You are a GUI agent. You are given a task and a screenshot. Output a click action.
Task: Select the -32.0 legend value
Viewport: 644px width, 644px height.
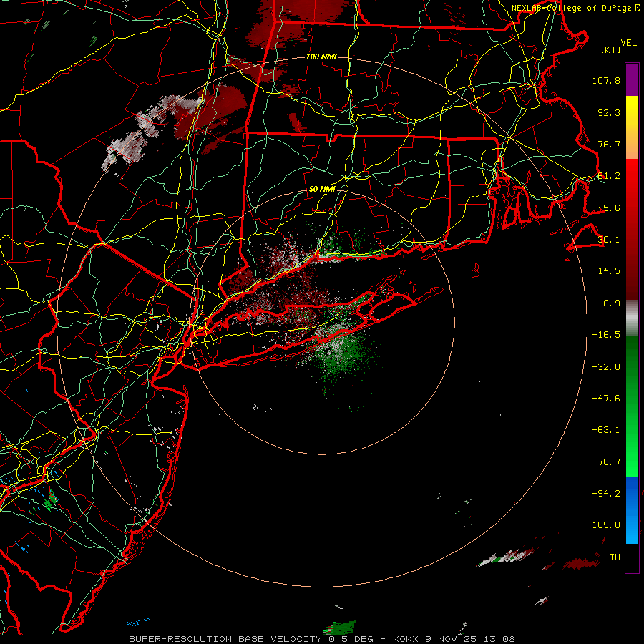click(606, 367)
